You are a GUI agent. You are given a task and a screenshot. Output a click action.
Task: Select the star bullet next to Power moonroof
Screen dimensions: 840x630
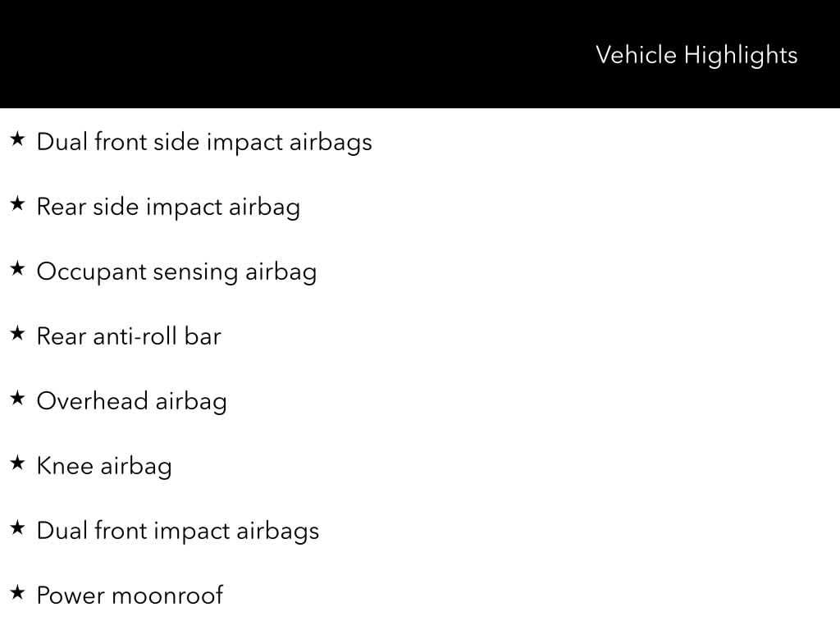17,593
